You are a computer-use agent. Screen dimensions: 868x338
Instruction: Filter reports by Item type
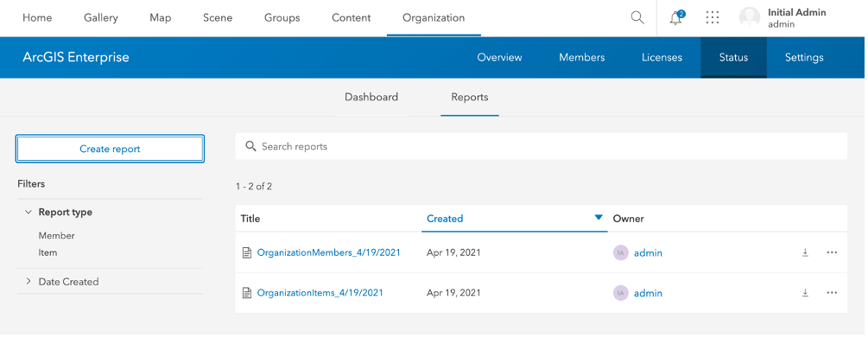point(48,252)
